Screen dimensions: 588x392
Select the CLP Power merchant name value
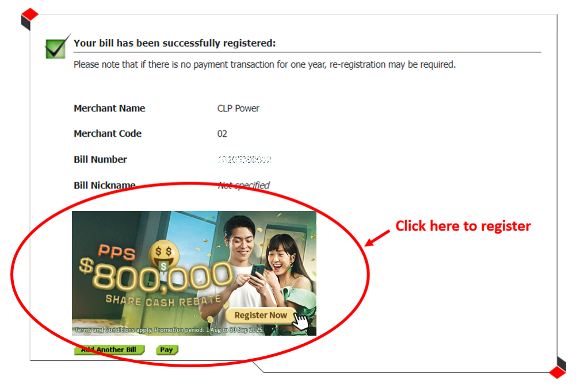[238, 108]
